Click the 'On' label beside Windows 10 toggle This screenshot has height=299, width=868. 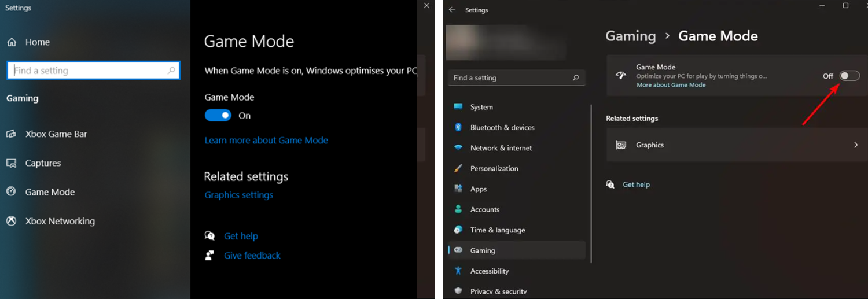click(x=245, y=116)
